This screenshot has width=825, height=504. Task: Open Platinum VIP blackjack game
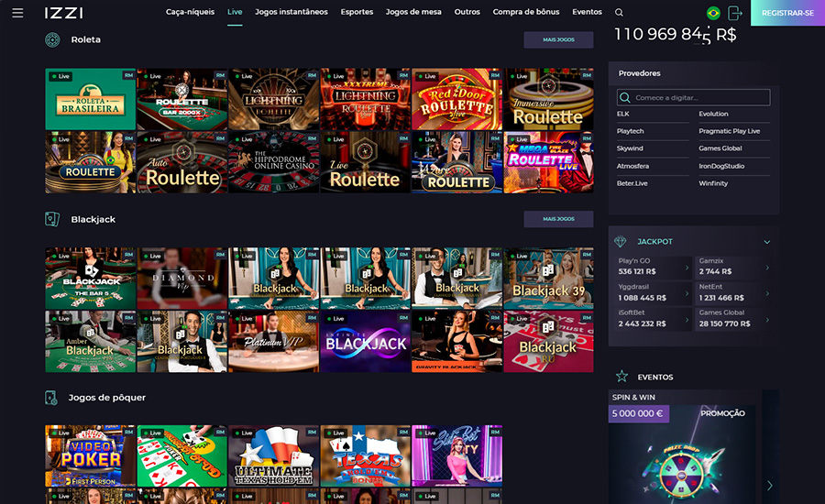(x=273, y=342)
